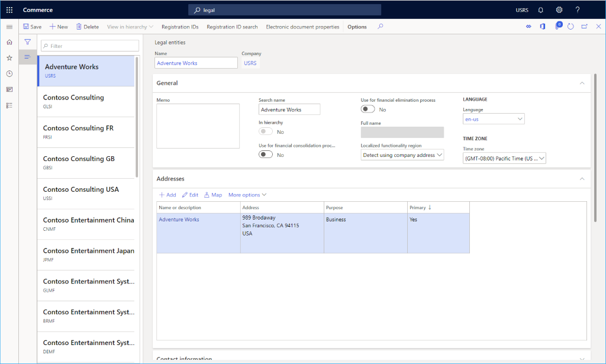
Task: Select Contoso Consulting in list
Action: [86, 102]
